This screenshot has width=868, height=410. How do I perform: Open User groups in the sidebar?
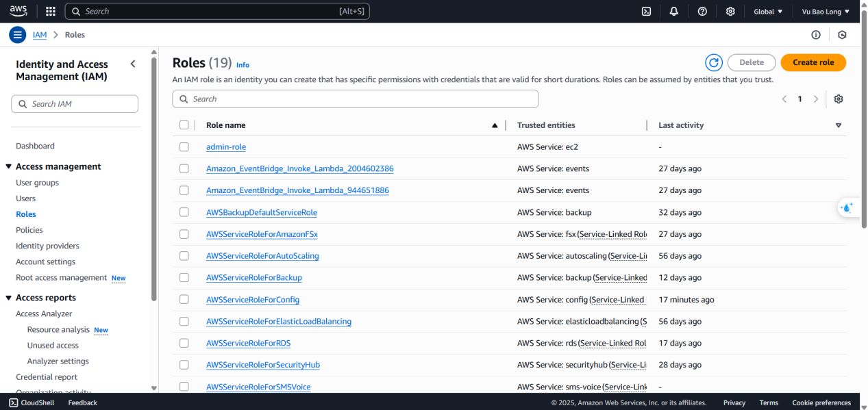point(37,183)
